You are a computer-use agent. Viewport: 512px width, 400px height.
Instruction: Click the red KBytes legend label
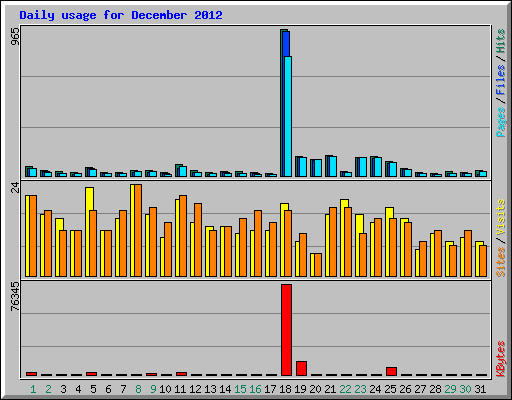click(x=500, y=359)
